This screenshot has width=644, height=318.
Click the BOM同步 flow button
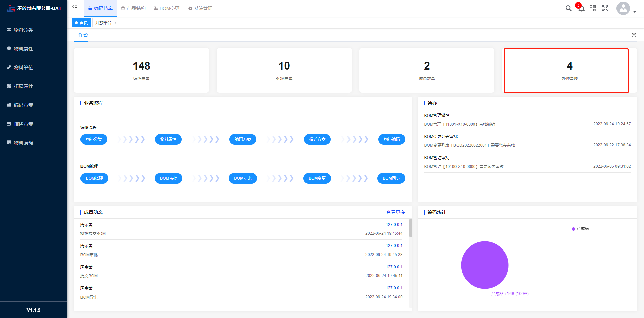(x=391, y=178)
